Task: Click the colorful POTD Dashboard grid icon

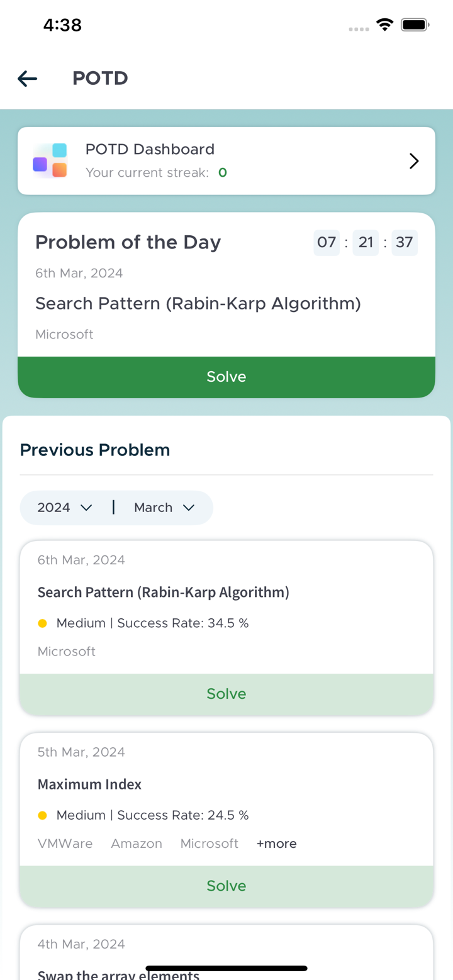Action: 50,160
